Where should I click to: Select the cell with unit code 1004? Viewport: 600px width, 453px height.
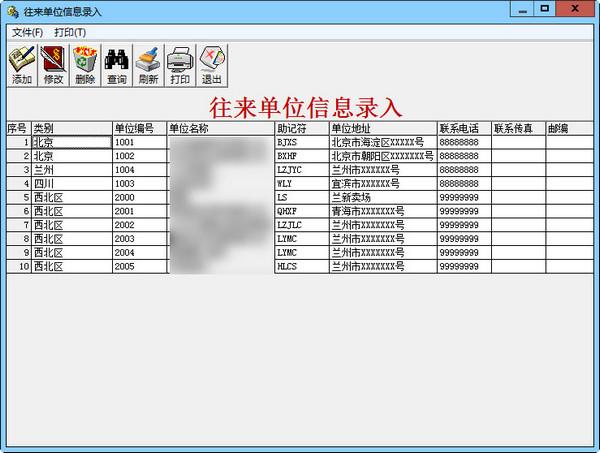tap(140, 170)
